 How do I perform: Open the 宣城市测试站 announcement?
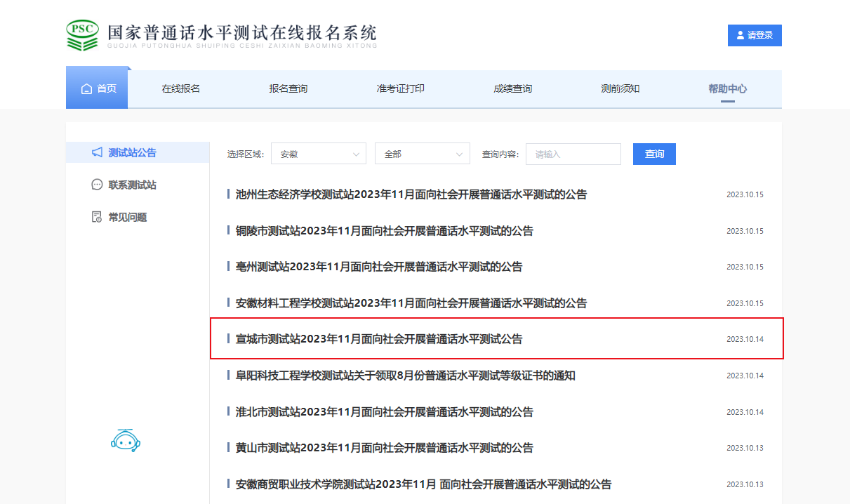point(379,339)
